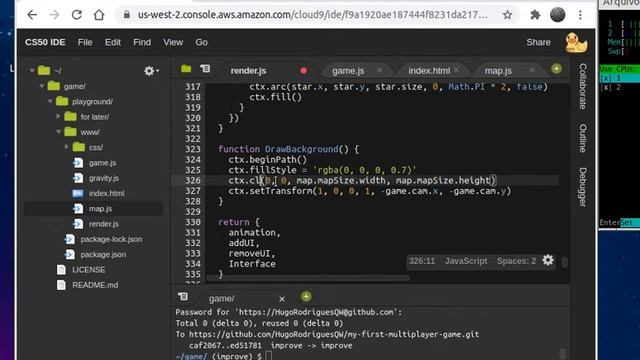
Task: Open game.js in file tree
Action: point(102,163)
